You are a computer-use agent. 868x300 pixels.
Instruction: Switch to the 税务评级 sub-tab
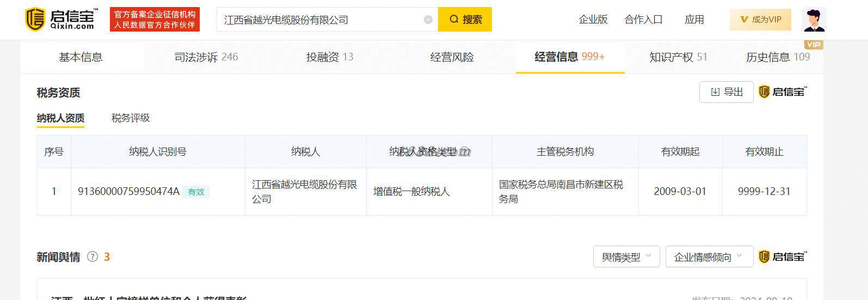131,118
